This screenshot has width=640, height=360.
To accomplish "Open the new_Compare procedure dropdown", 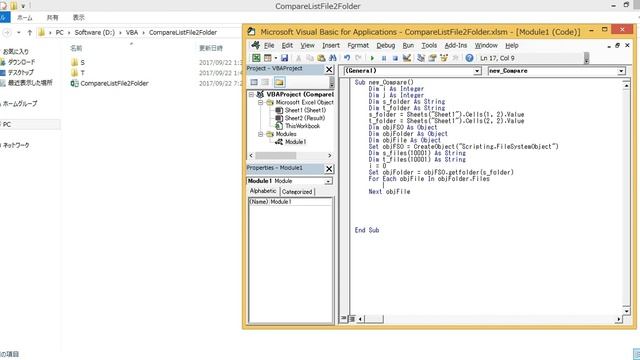I will pyautogui.click(x=621, y=71).
